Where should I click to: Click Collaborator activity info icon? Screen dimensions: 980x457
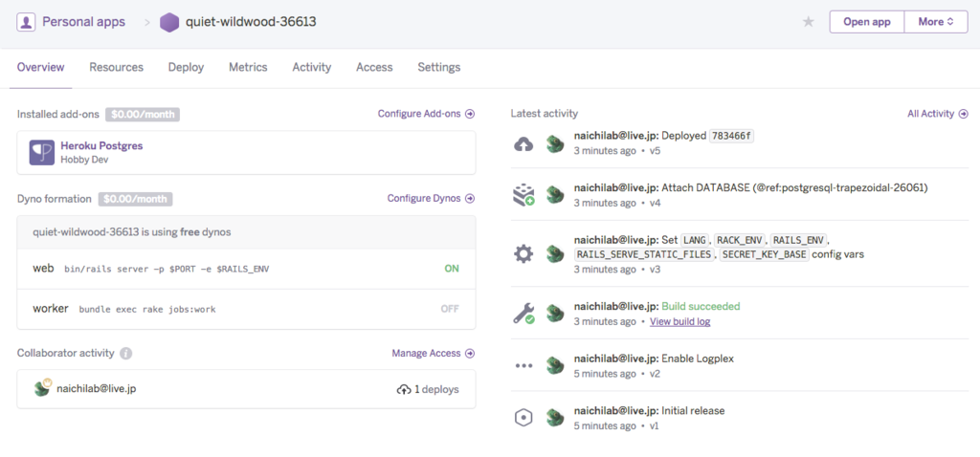pyautogui.click(x=125, y=354)
